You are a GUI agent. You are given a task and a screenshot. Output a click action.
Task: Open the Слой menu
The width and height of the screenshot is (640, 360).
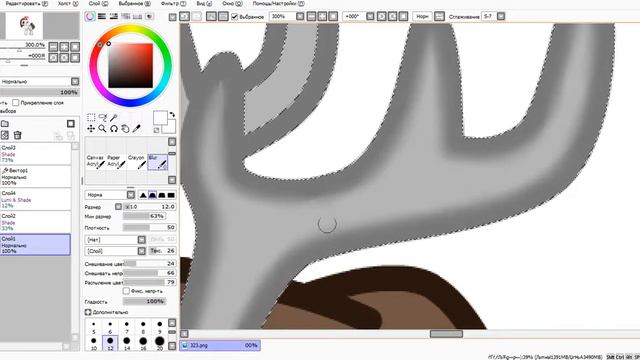[98, 3]
